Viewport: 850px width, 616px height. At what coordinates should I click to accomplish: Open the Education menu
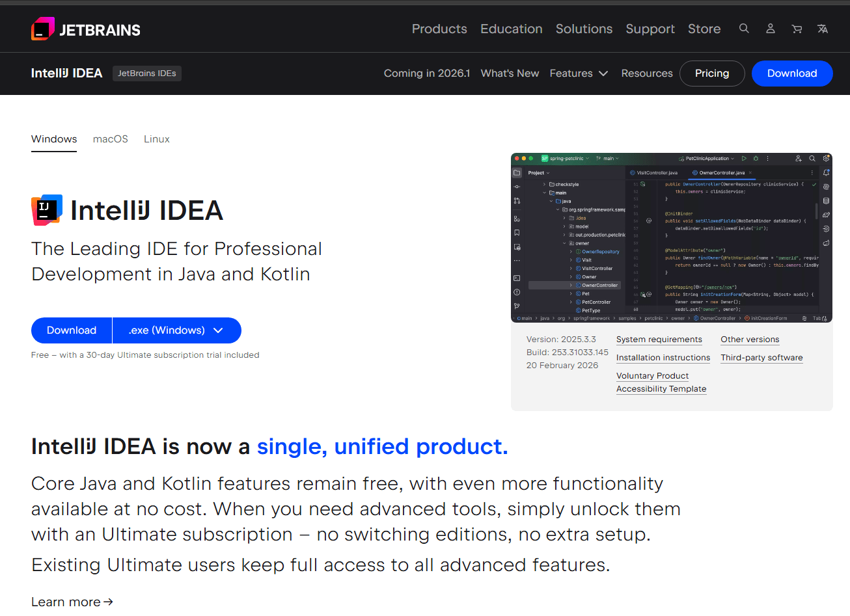coord(512,29)
